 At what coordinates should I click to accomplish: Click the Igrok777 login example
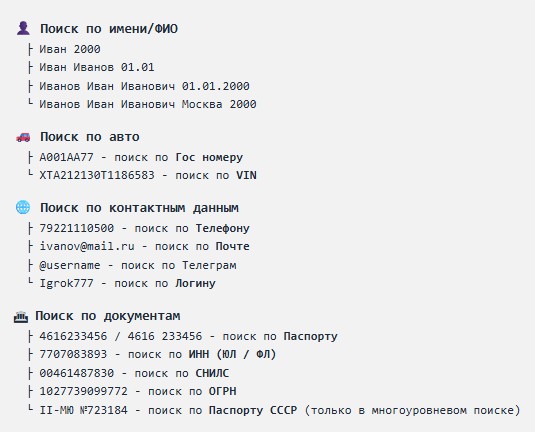point(66,283)
